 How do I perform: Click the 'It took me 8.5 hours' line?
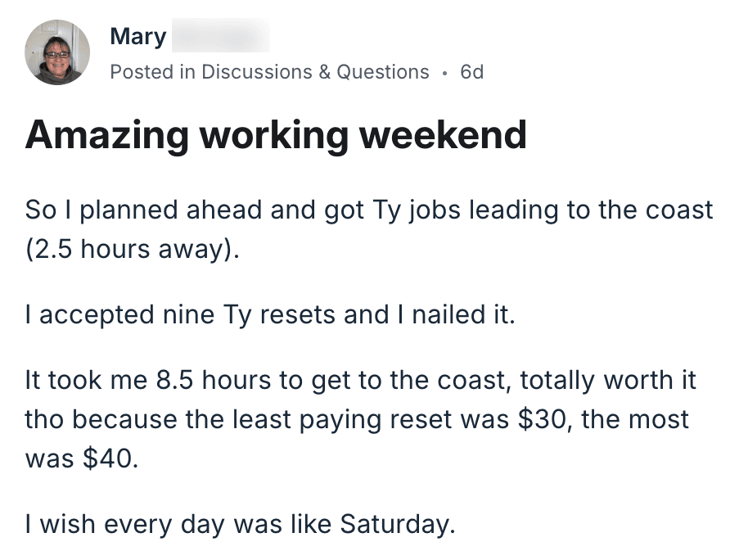(360, 380)
